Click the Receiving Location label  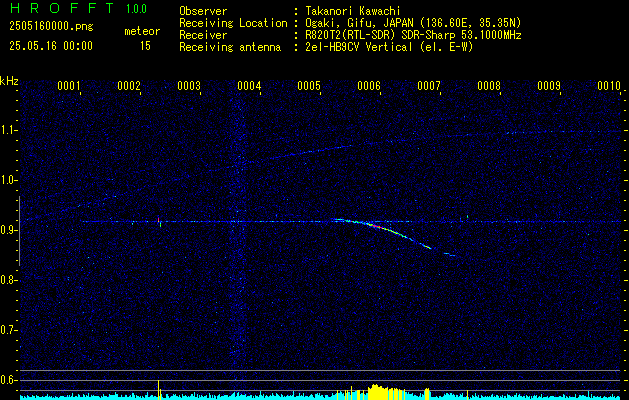(233, 23)
